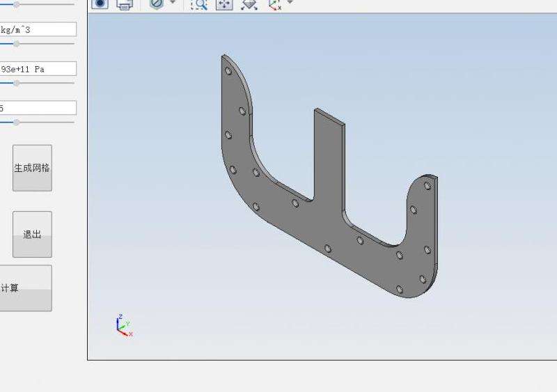Open the dropdown arrow beside the shield icon
This screenshot has width=557, height=392.
tap(173, 2)
